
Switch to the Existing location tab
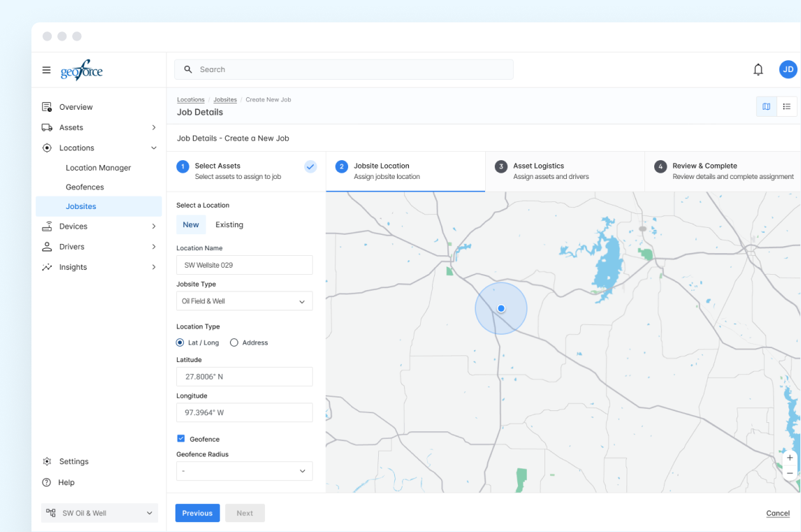coord(229,225)
